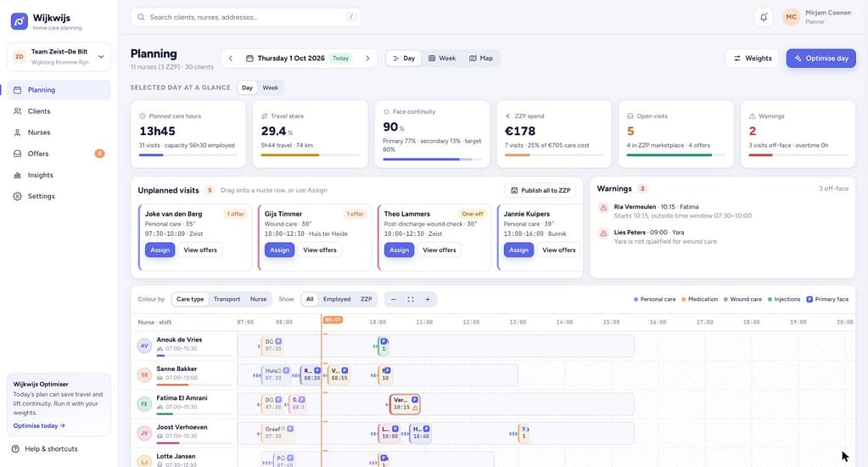View offers for Joke van den Berg

[x=200, y=250]
